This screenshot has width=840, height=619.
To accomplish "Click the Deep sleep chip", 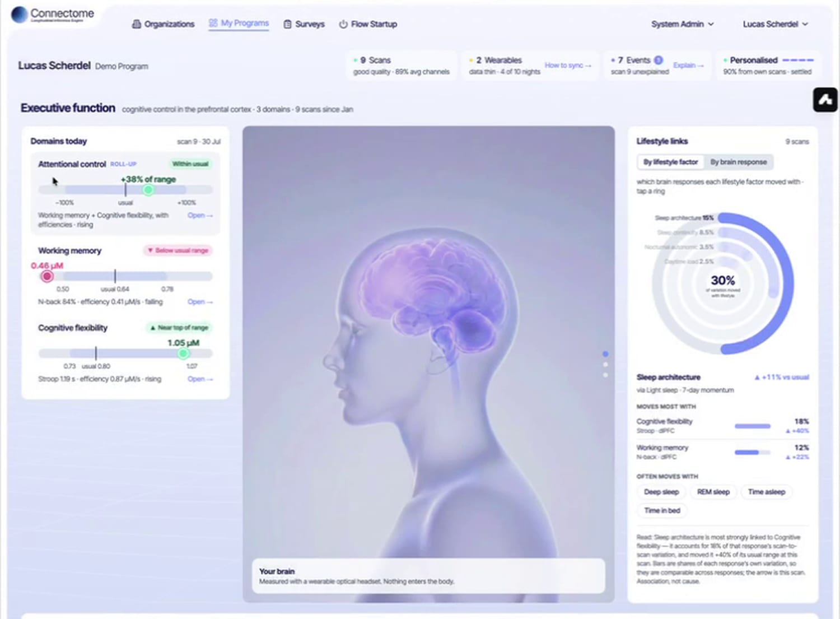I will tap(661, 492).
